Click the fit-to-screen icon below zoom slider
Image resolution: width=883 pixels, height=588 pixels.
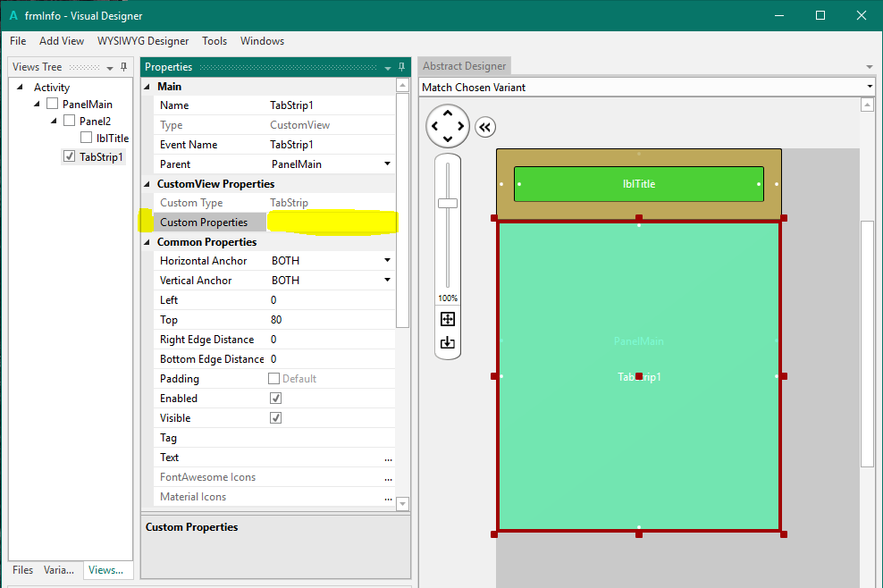pos(448,319)
